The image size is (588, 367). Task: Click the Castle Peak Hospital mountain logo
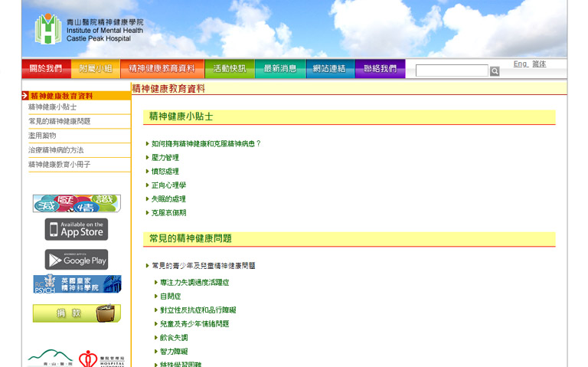51,358
